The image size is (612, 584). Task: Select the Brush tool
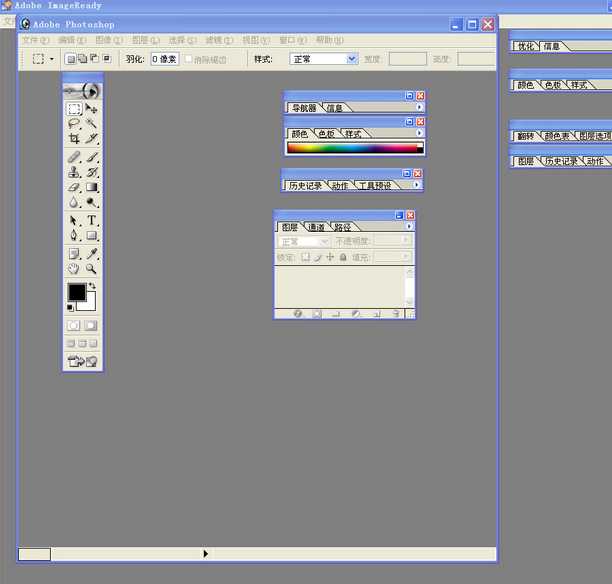[91, 157]
